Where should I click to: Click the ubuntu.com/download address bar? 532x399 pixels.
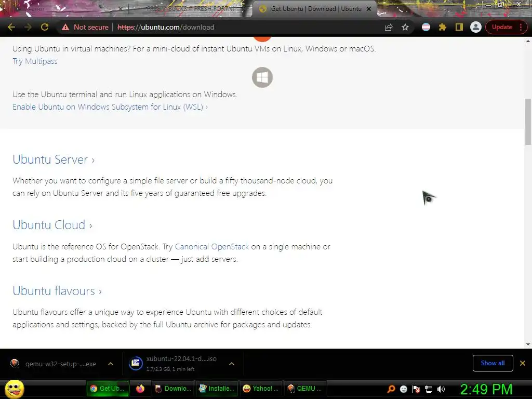[166, 27]
